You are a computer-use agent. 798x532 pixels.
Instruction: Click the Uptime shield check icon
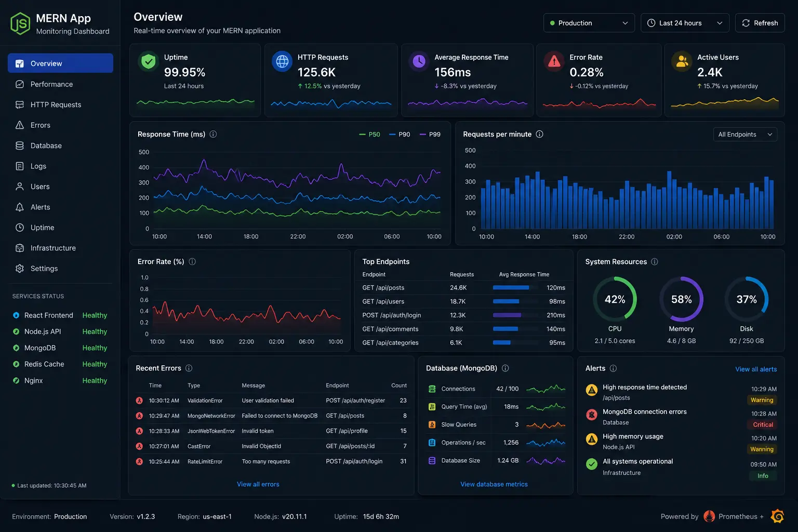[149, 61]
